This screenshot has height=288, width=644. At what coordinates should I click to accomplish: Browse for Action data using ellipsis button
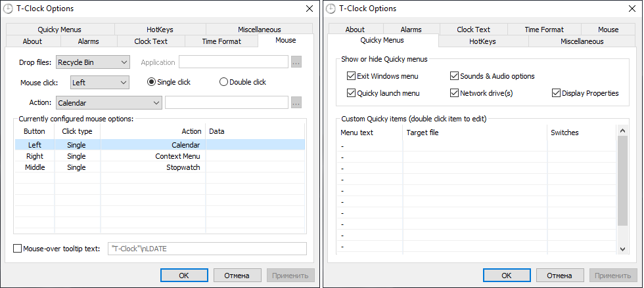pyautogui.click(x=296, y=102)
